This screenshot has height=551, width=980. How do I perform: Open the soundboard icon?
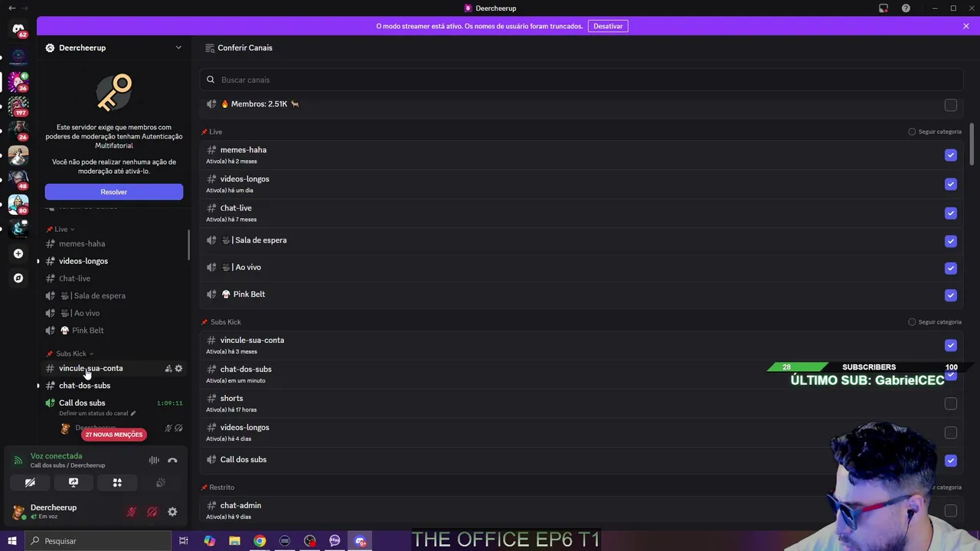pyautogui.click(x=161, y=483)
